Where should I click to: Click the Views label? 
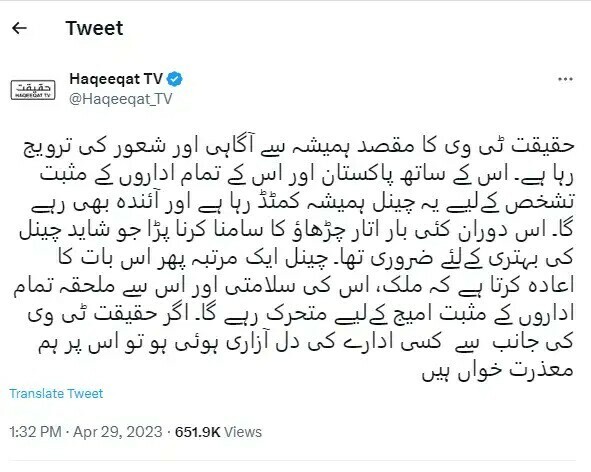click(x=243, y=432)
